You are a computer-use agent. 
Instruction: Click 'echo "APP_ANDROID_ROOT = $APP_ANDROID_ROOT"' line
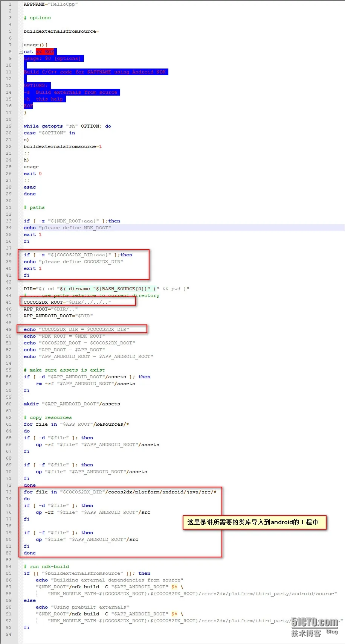pos(89,357)
